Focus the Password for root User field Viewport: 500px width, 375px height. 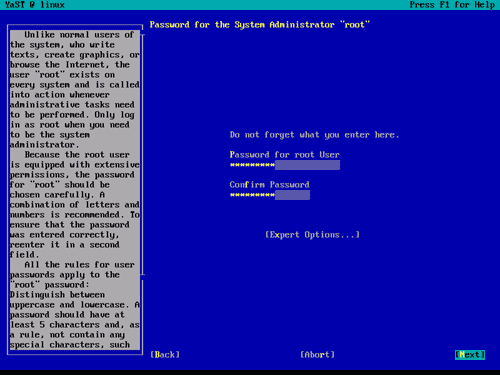[x=285, y=165]
